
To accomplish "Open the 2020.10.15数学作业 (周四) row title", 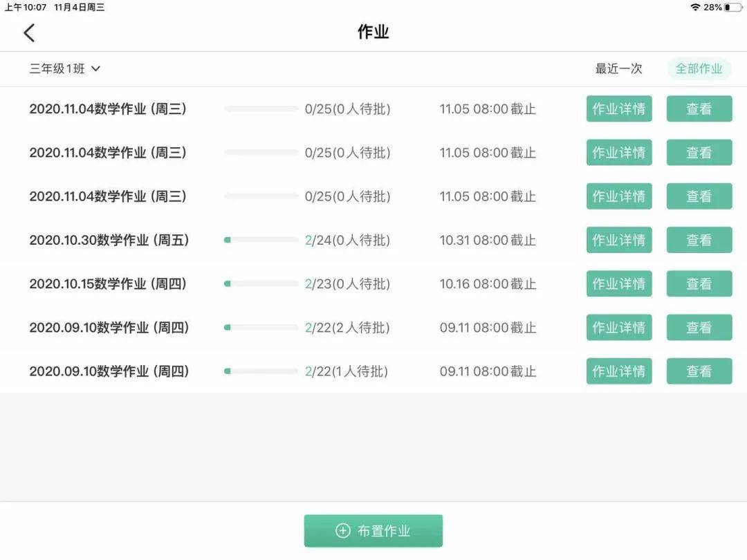I will (x=108, y=284).
